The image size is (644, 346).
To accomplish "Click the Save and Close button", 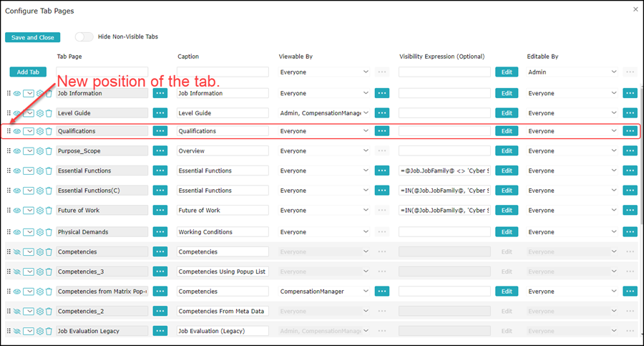I will coord(32,37).
